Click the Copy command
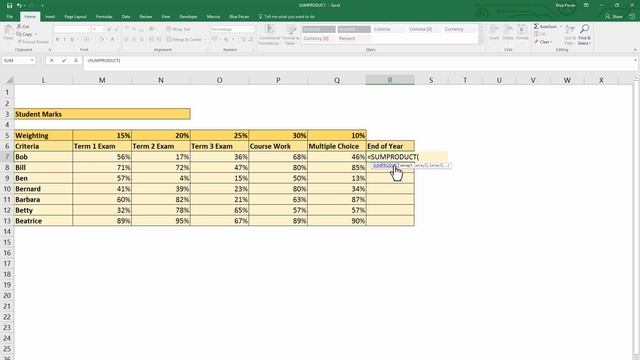The image size is (640, 360). (24, 34)
